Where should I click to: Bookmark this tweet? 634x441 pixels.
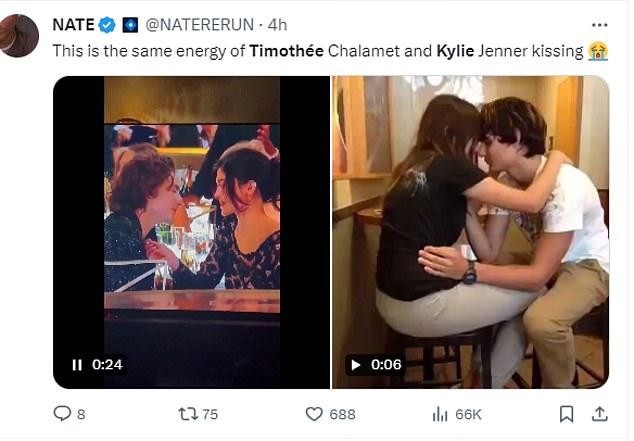pos(566,413)
